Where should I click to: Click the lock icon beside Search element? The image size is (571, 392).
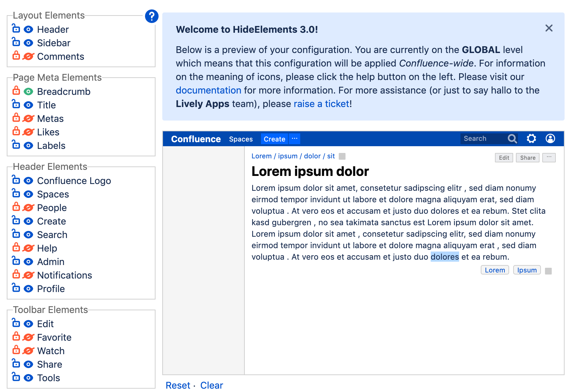coord(16,234)
